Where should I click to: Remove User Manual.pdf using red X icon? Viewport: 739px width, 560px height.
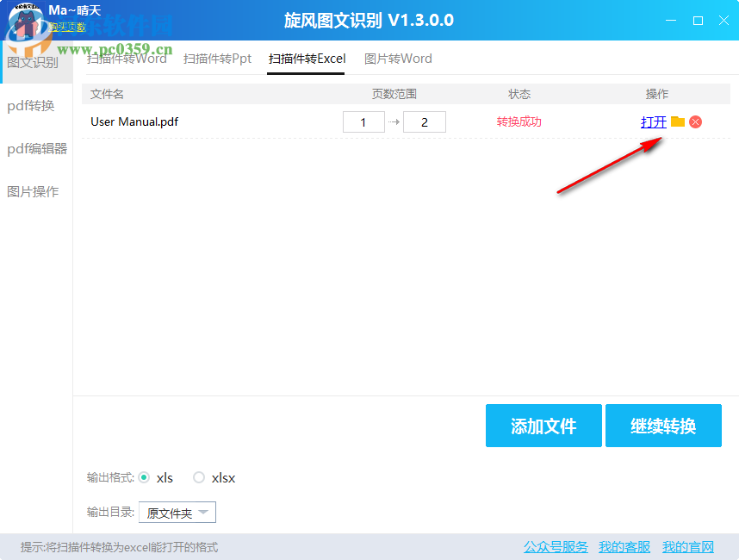[695, 121]
